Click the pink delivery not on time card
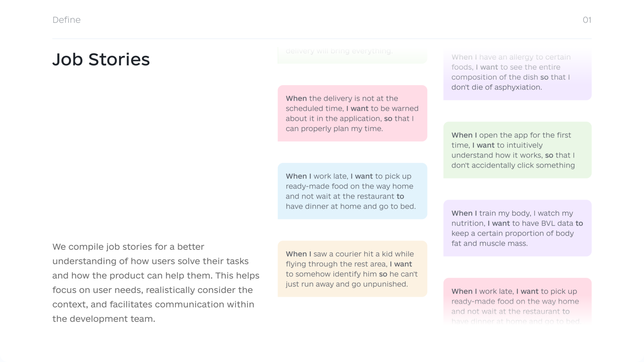Viewport: 644px width, 362px height. (x=352, y=113)
